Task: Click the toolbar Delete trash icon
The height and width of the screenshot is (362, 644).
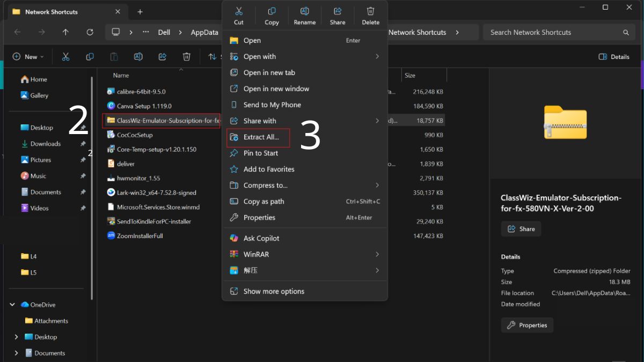Action: click(x=186, y=56)
